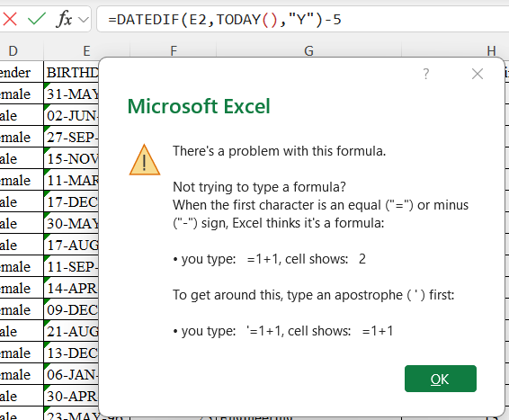Click the cell showing 17-AUG
This screenshot has height=420, width=509.
71,245
